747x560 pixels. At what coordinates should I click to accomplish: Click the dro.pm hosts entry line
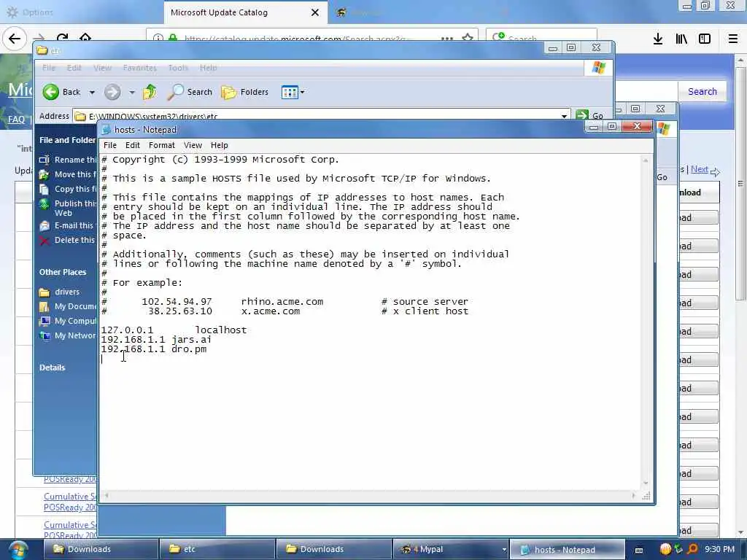[153, 349]
